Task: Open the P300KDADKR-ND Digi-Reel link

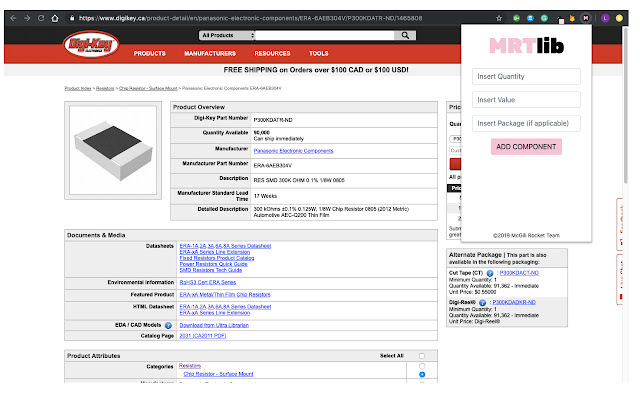Action: tap(514, 302)
